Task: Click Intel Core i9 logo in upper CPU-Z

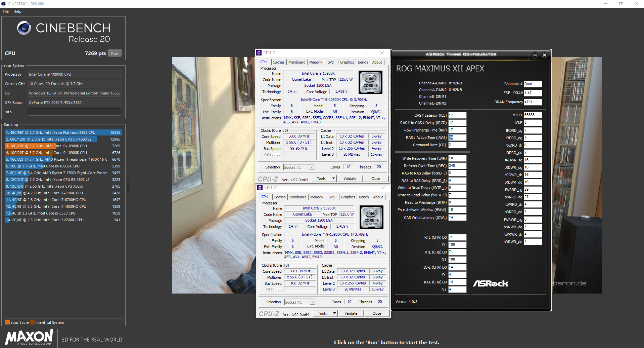Action: tap(371, 82)
